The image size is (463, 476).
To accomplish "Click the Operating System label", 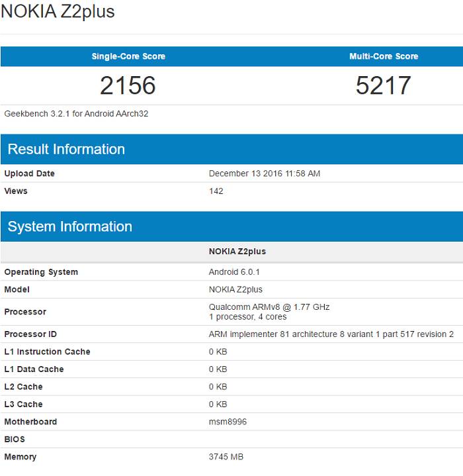I will click(41, 272).
